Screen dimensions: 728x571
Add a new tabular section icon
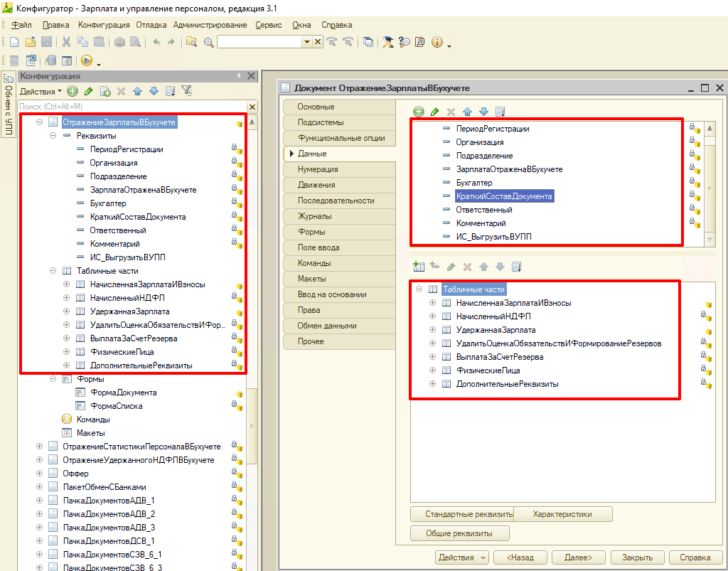point(418,267)
